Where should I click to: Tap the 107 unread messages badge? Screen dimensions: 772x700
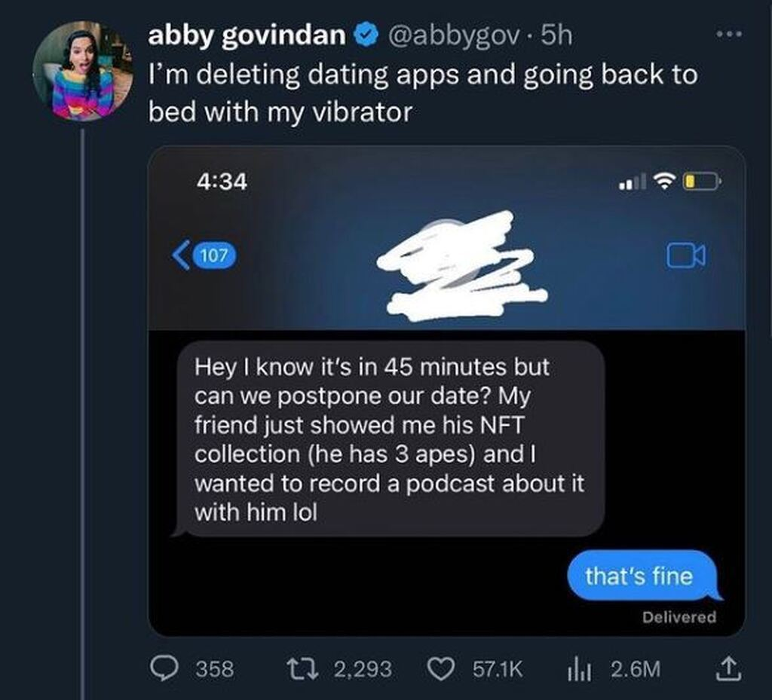point(214,255)
